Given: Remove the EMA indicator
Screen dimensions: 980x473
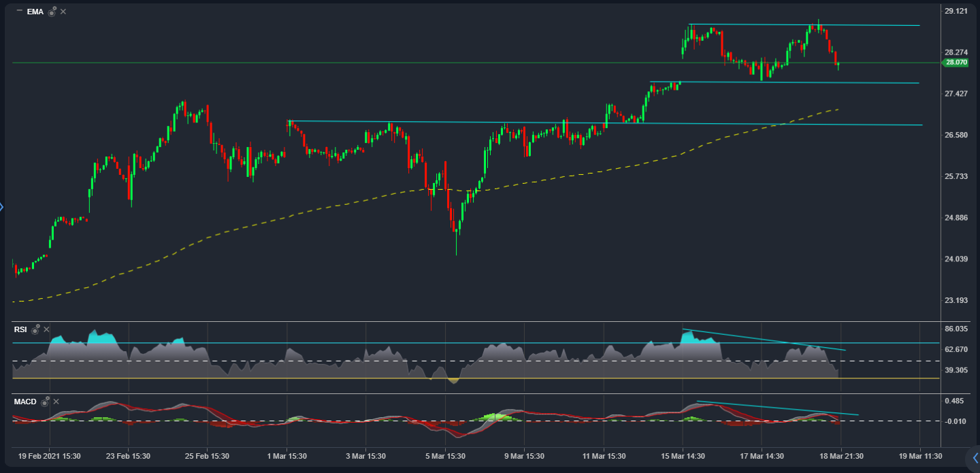Looking at the screenshot, I should [63, 12].
